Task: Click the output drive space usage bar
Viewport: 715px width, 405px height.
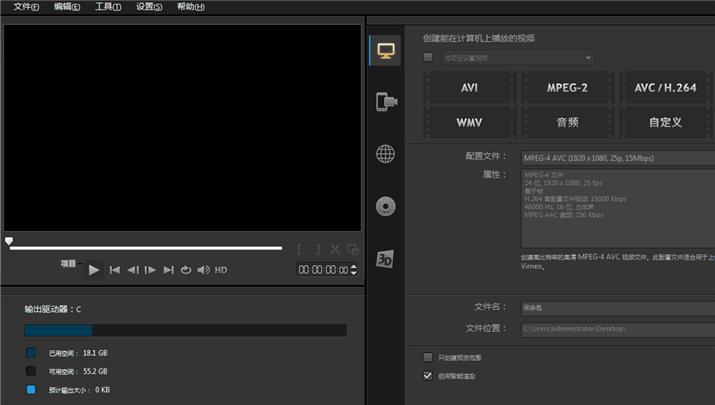Action: pyautogui.click(x=186, y=330)
